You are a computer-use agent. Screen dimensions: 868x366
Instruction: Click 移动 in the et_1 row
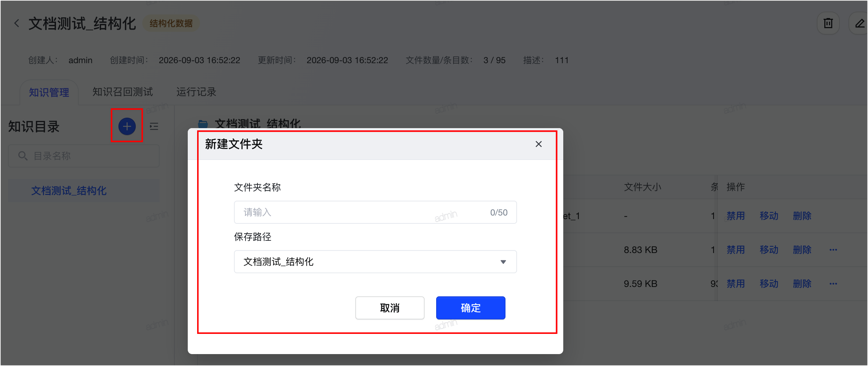(x=769, y=216)
